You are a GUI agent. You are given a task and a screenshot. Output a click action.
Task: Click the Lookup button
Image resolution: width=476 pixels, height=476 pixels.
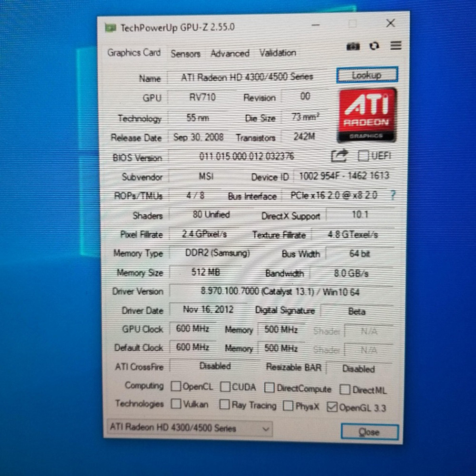367,75
